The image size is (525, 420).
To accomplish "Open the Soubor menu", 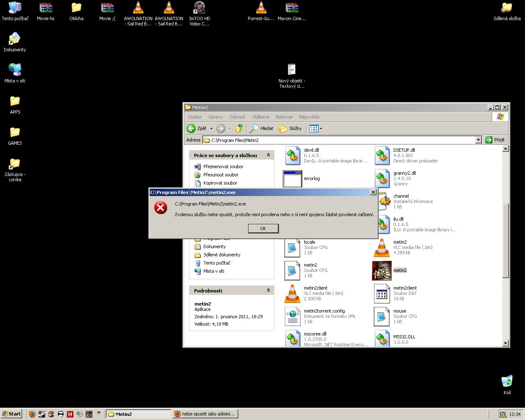I will point(195,117).
